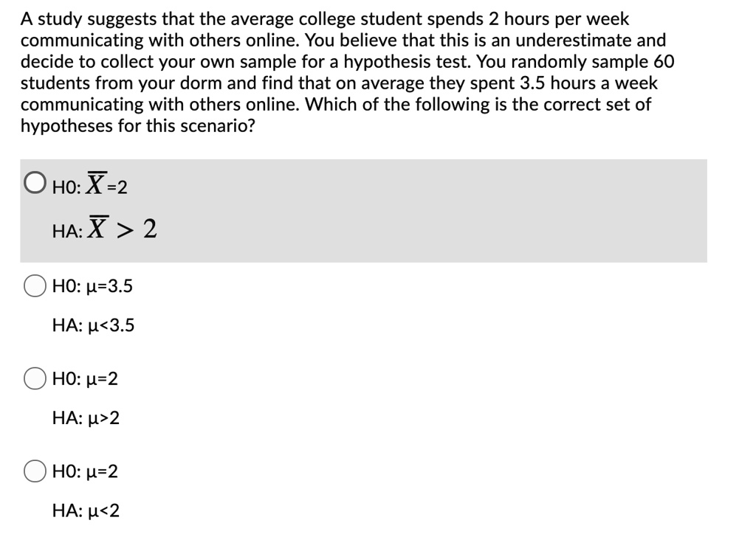
Task: Click the label HA: μ<3.5
Action: (92, 325)
